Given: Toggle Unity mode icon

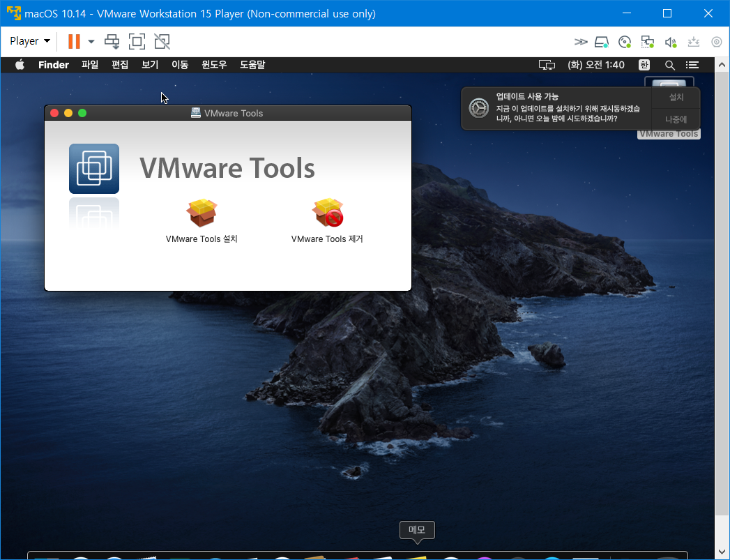Looking at the screenshot, I should click(162, 41).
